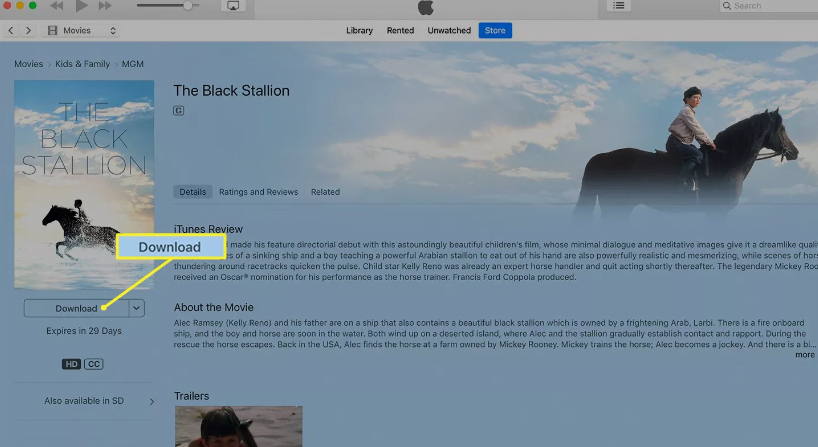Go back with the left arrow
The height and width of the screenshot is (447, 818).
click(x=11, y=31)
